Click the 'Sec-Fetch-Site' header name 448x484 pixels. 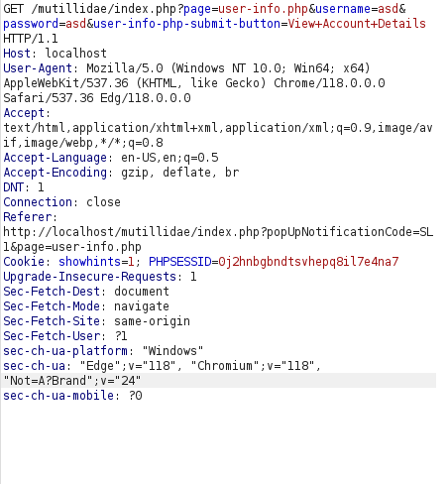pos(52,321)
